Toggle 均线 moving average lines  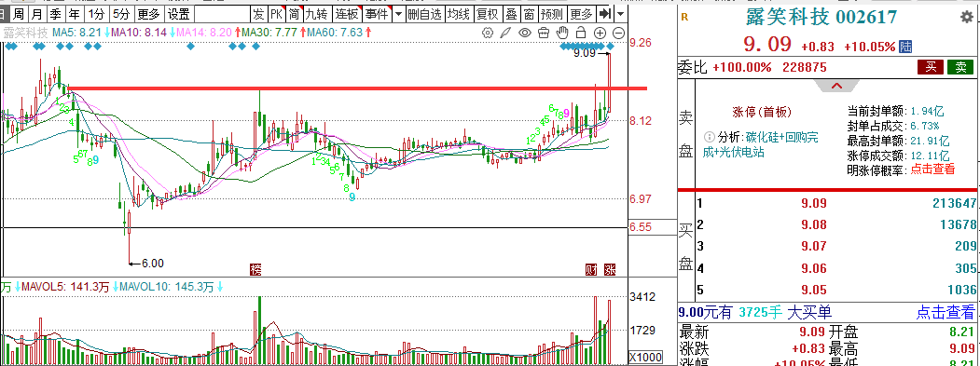460,13
